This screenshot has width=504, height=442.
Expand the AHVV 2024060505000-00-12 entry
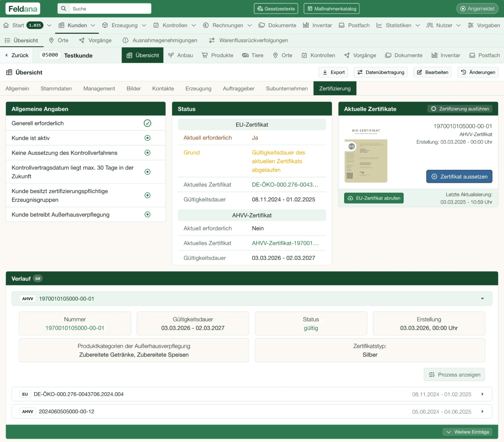click(x=252, y=411)
